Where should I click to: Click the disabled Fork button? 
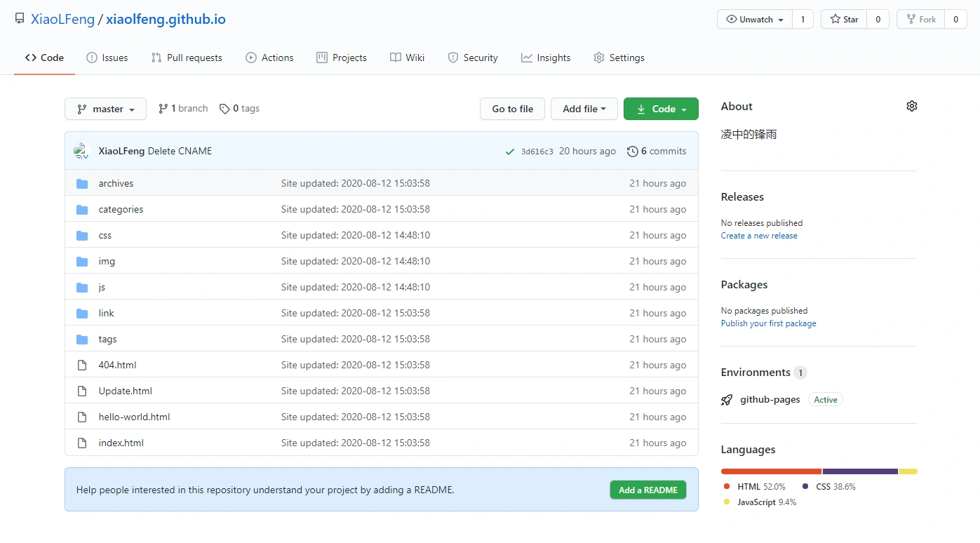click(x=921, y=20)
